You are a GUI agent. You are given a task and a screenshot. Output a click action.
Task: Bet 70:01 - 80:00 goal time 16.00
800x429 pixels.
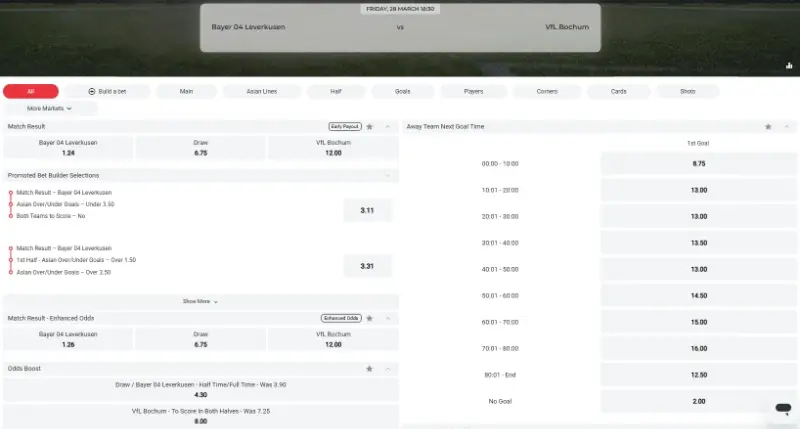[698, 348]
